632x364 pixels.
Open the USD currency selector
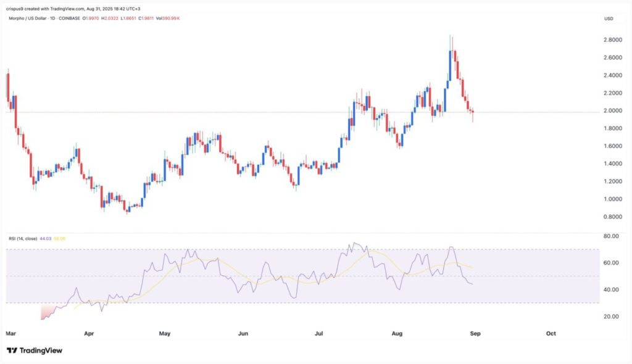coord(609,19)
